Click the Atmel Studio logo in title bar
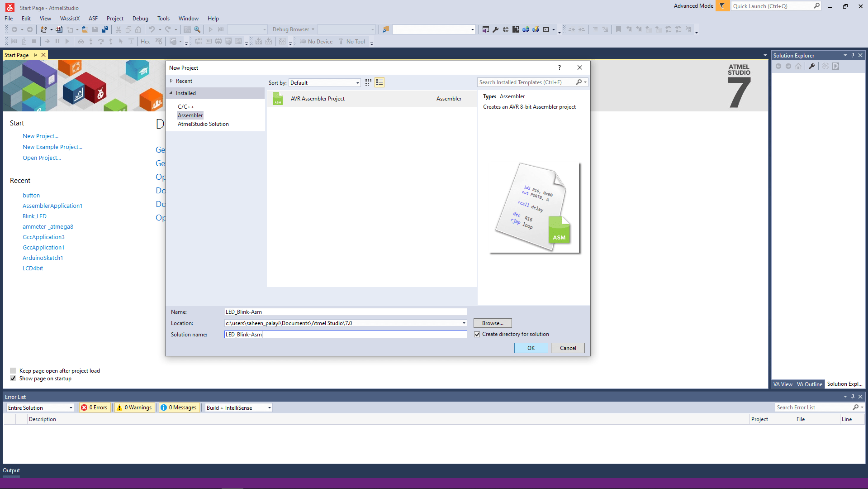Screen dimensions: 868x489 [x=9, y=8]
